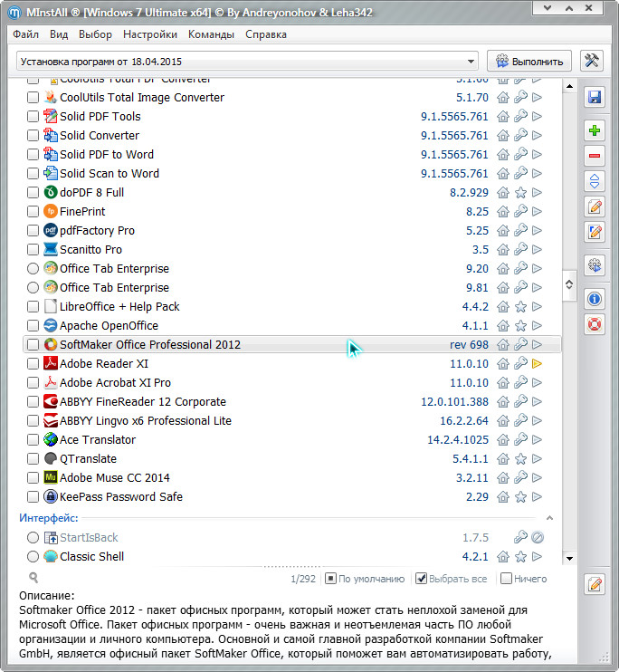Open the Вид menu
Image resolution: width=619 pixels, height=672 pixels.
59,34
